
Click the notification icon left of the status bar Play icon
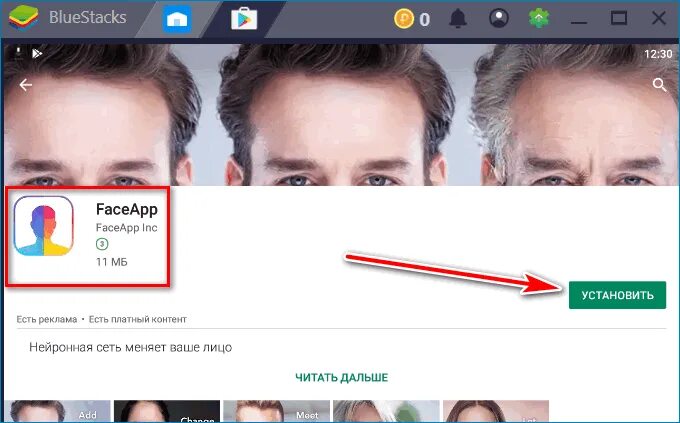tap(18, 53)
